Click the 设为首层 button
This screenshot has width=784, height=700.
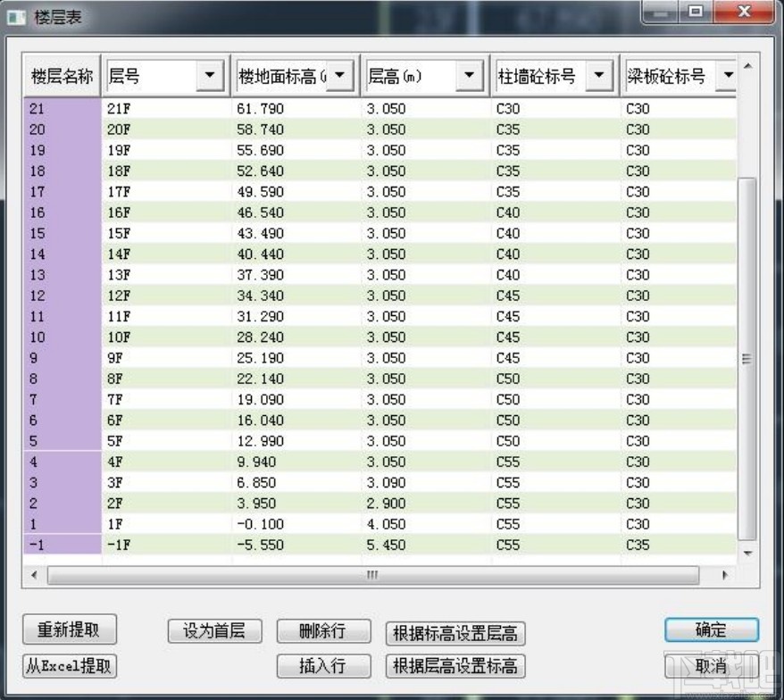click(x=214, y=630)
